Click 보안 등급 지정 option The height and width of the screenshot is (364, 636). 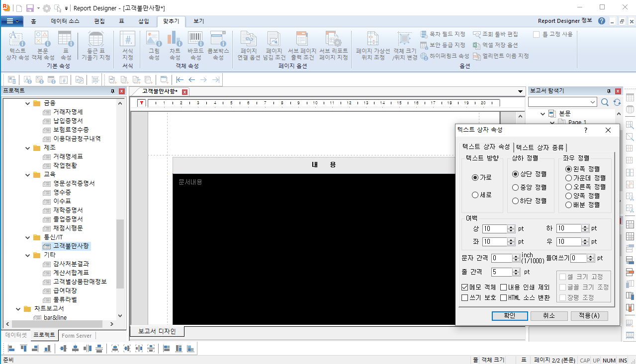tap(443, 45)
